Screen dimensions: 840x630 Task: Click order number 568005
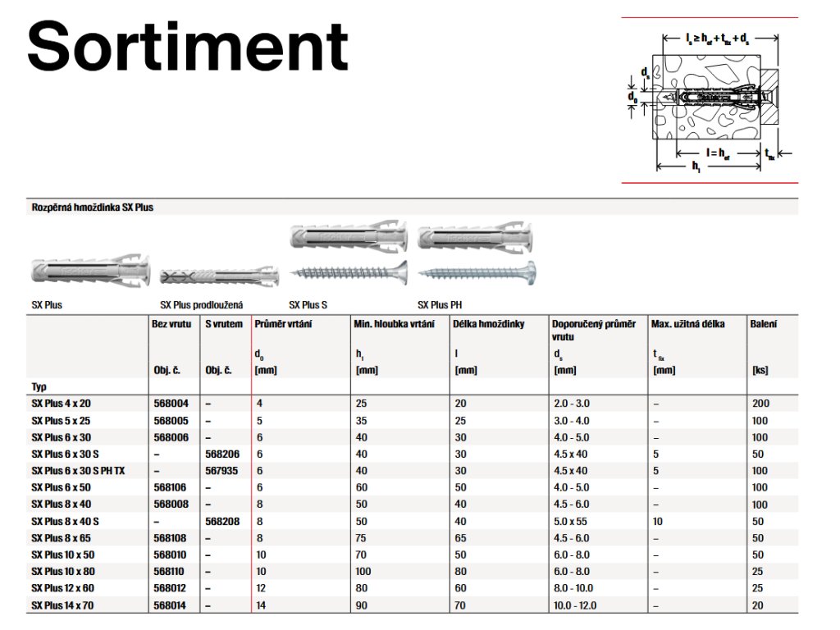click(x=171, y=421)
